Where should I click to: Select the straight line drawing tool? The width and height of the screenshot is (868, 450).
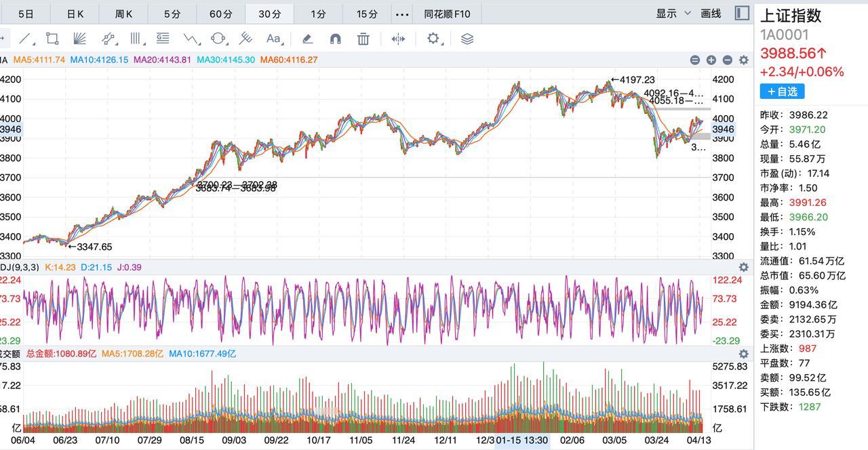(x=26, y=39)
